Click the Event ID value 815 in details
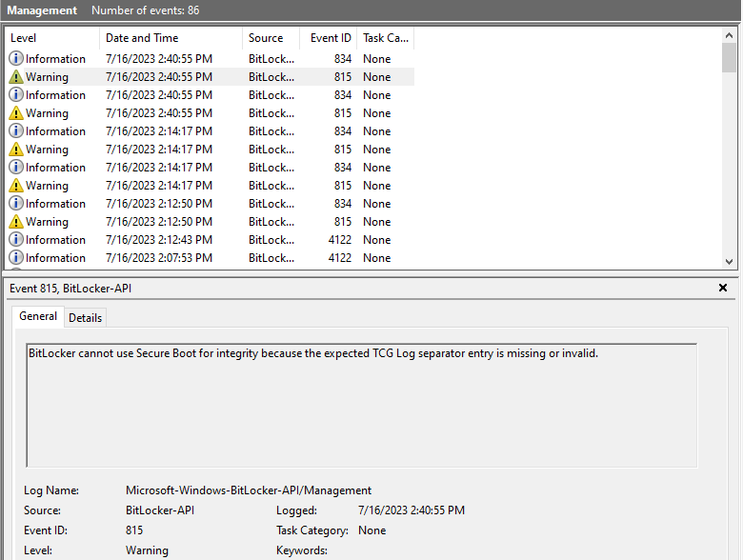The image size is (743, 560). (134, 530)
